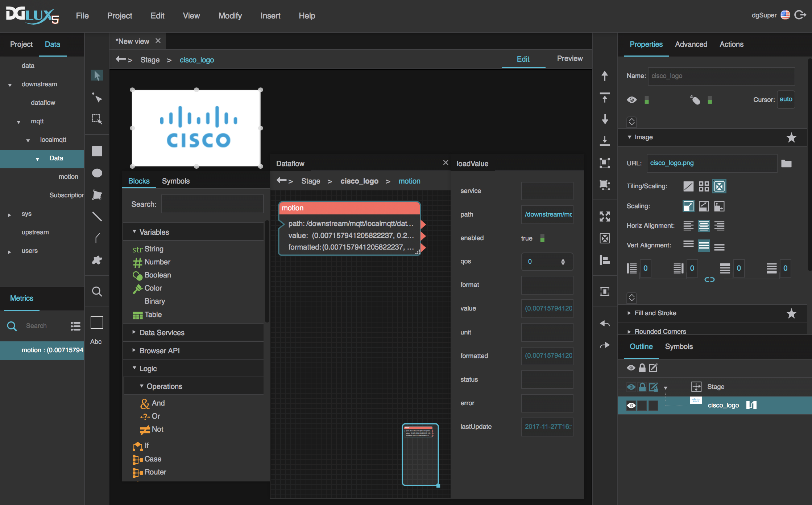Click the expand to fullscreen arrows icon
812x505 pixels.
(605, 217)
